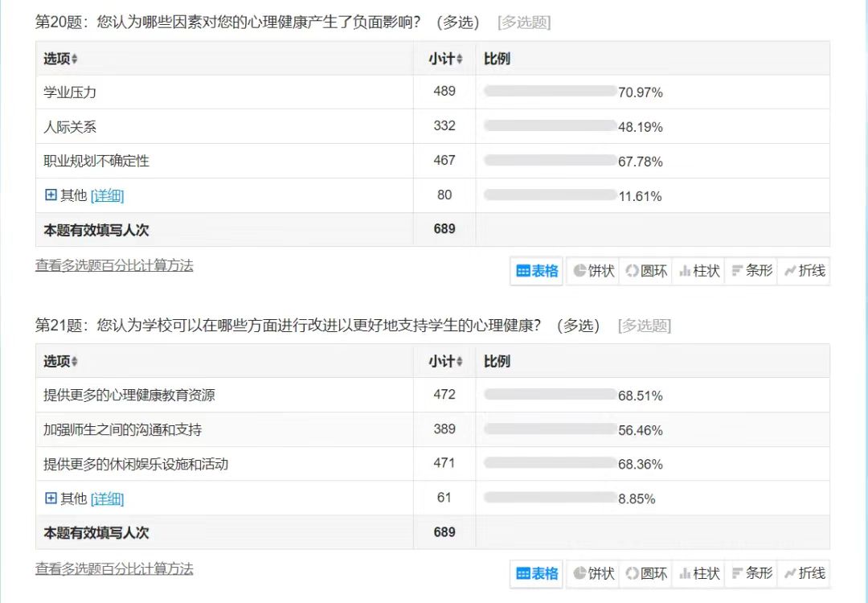Expand 其他 row in Question 20 table

click(51, 195)
